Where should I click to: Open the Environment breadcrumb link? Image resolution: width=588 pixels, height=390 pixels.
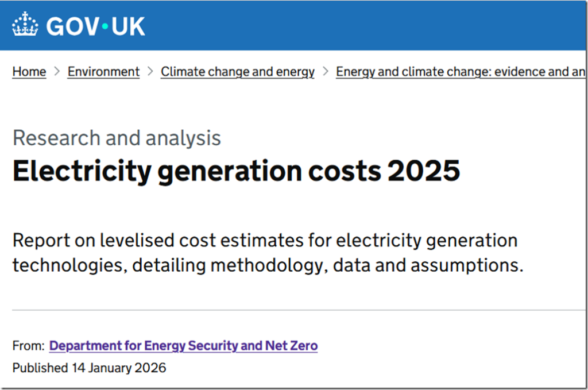[x=103, y=72]
